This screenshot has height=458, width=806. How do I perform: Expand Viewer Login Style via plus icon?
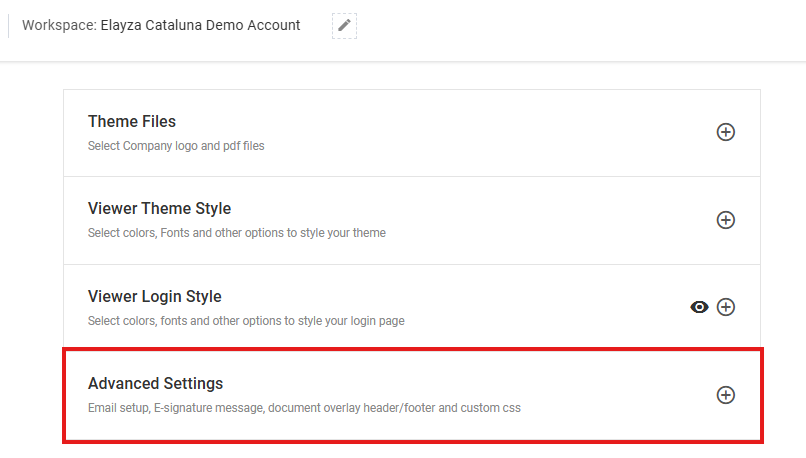pyautogui.click(x=725, y=307)
